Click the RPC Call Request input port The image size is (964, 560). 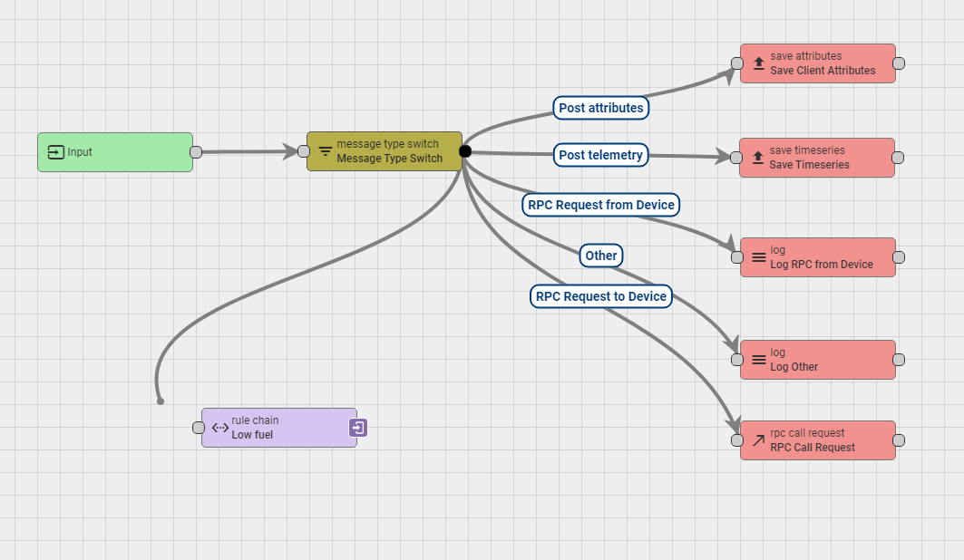pyautogui.click(x=737, y=440)
